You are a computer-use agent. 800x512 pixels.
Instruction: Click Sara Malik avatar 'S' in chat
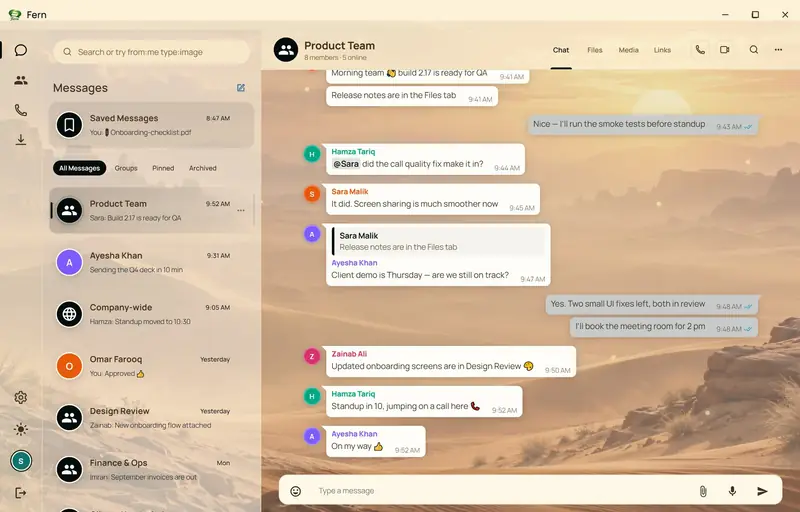pyautogui.click(x=312, y=194)
